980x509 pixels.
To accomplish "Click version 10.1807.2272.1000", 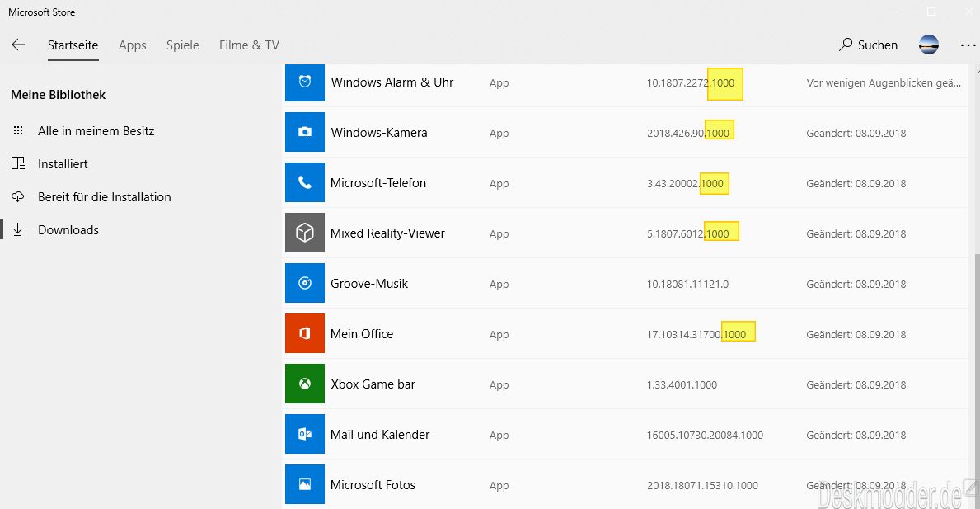I will point(691,82).
